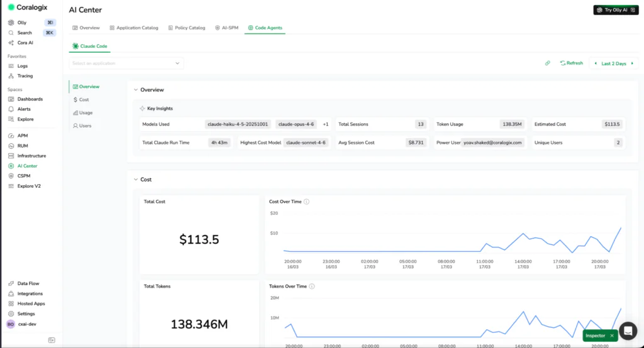This screenshot has height=348, width=644.
Task: Open the Integrations sidebar item
Action: point(30,294)
